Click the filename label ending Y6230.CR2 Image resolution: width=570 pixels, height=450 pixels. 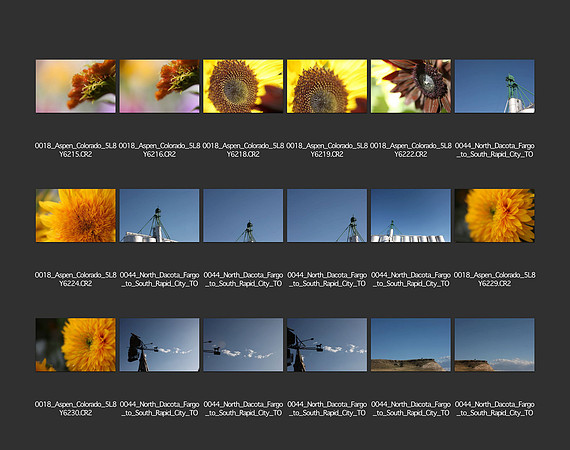click(x=76, y=409)
